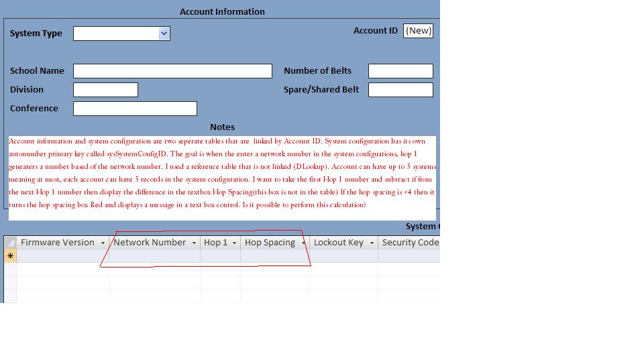Click the Conference label
This screenshot has height=362, width=644.
point(34,109)
